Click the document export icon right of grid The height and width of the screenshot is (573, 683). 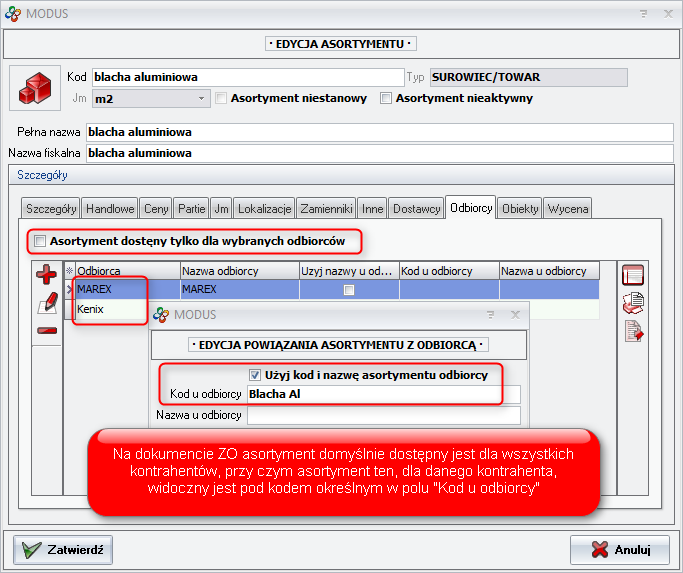pos(632,331)
